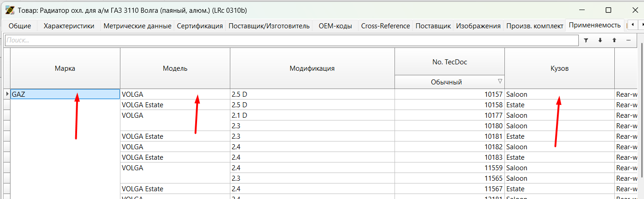Click the filter funnel icon beside search
644x199 pixels.
(x=586, y=40)
